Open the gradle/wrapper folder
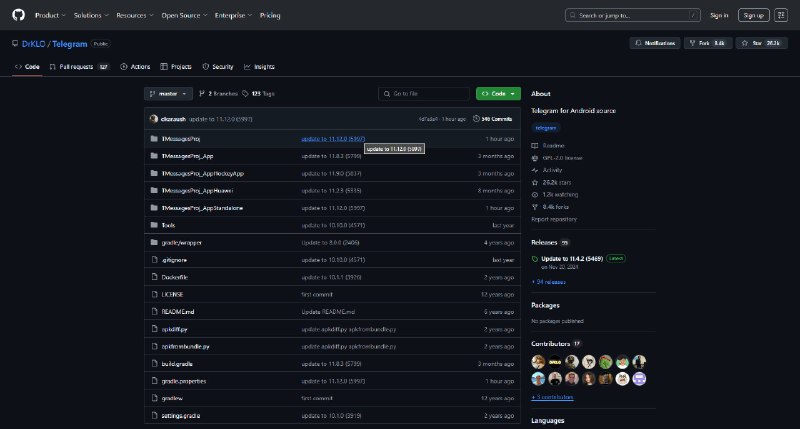 click(x=182, y=243)
